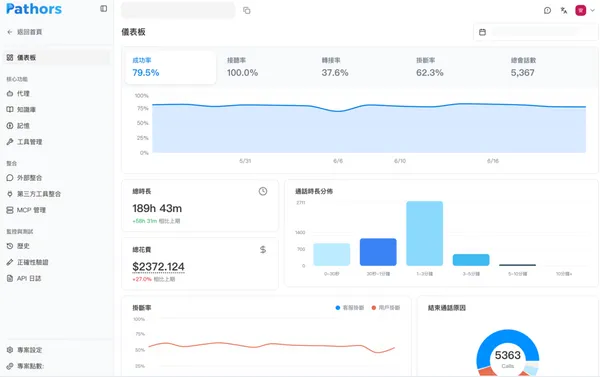Click the server icon beside MCP 管理
Screen dimensions: 600x377
click(10, 210)
